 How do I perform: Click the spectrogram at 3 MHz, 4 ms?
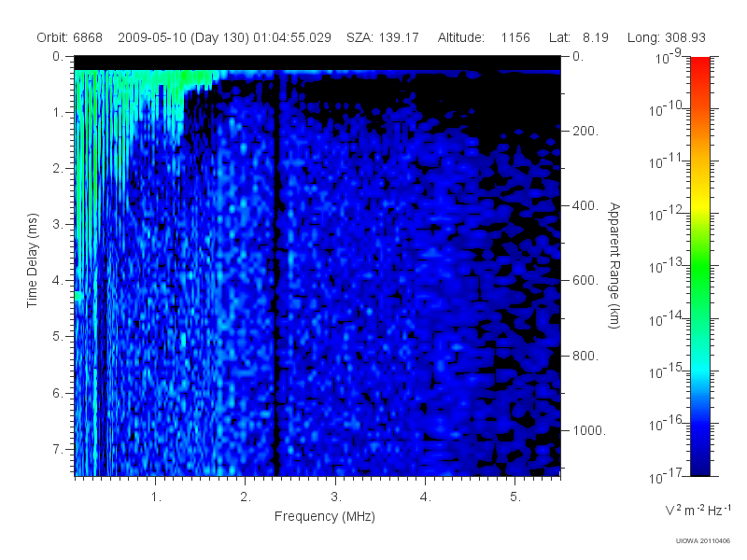[335, 281]
